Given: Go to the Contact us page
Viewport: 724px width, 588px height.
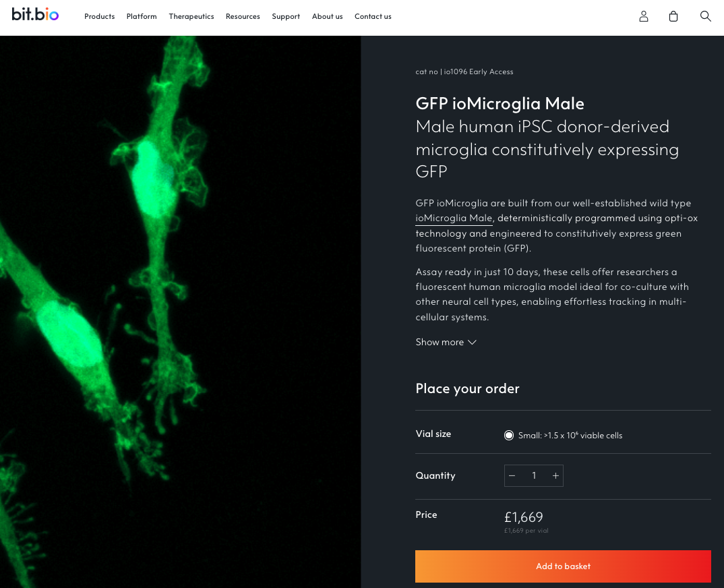Looking at the screenshot, I should pyautogui.click(x=373, y=16).
